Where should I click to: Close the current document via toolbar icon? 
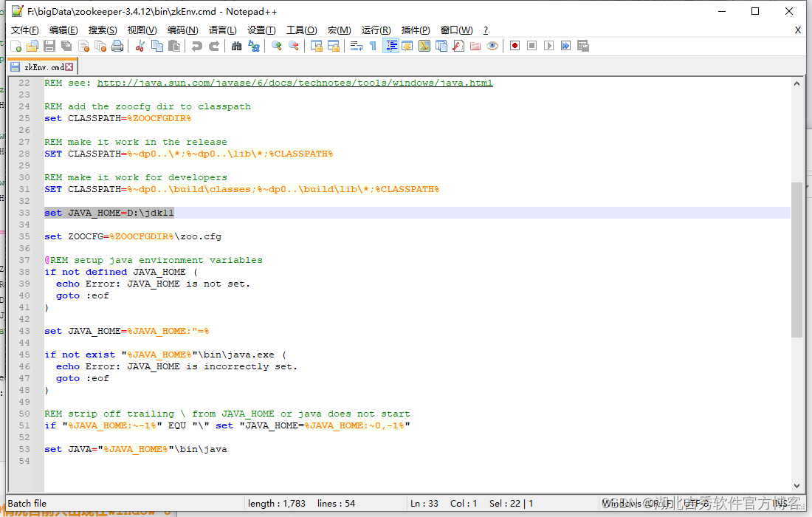tap(83, 46)
